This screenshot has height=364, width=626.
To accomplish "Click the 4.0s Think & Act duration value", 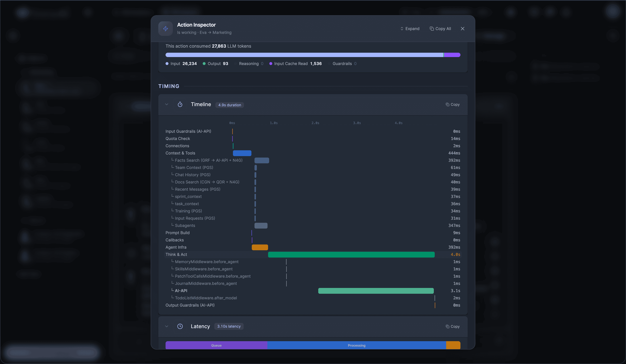I will pos(455,254).
